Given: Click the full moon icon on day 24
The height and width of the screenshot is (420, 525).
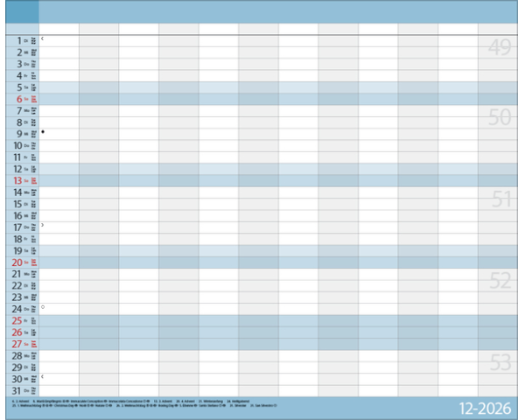Looking at the screenshot, I should coord(43,307).
